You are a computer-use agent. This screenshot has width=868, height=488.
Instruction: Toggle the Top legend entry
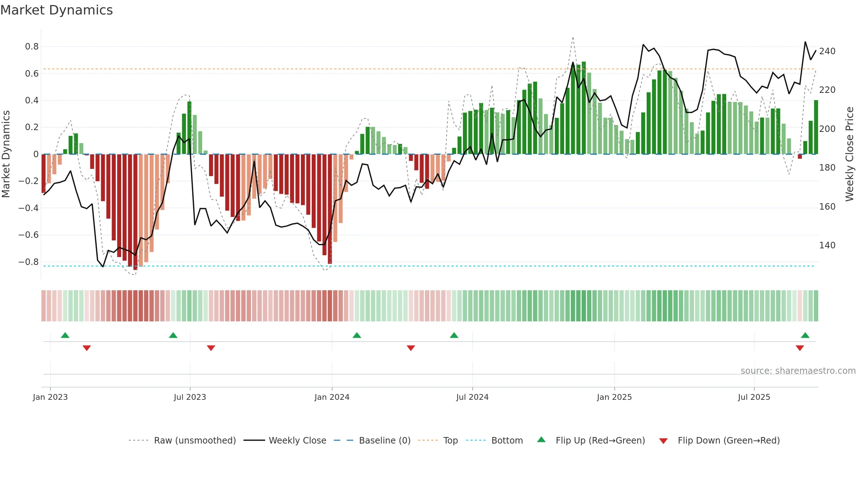click(438, 440)
